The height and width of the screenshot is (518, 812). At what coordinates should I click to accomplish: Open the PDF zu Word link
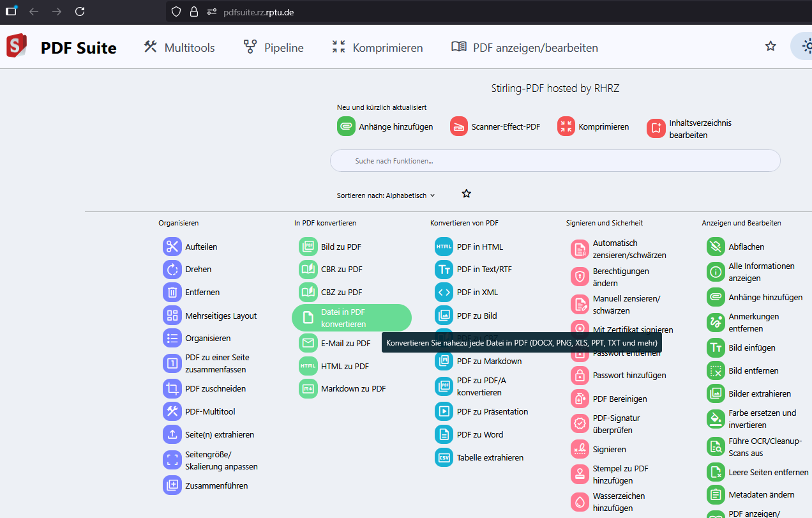479,434
